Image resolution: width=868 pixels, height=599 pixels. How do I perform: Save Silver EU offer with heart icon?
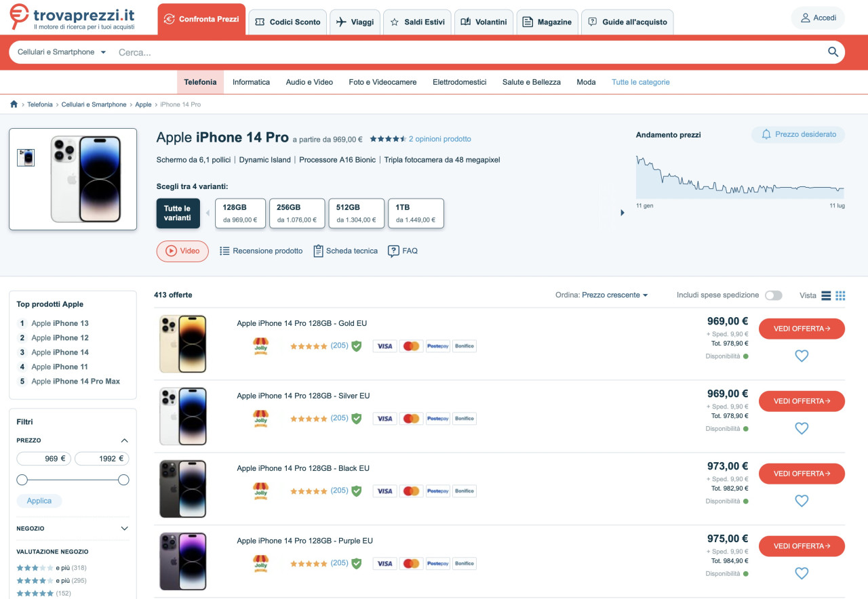point(802,428)
